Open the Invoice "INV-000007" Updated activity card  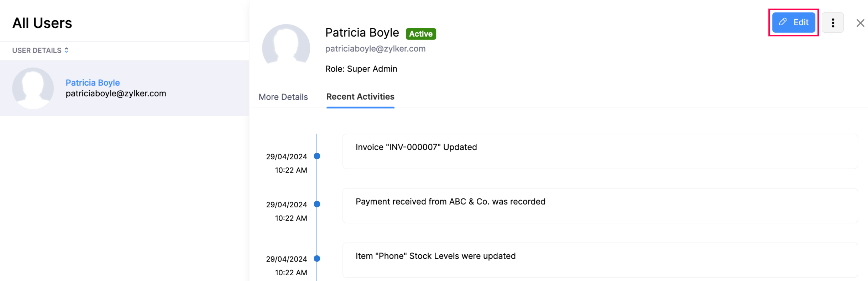(600, 151)
